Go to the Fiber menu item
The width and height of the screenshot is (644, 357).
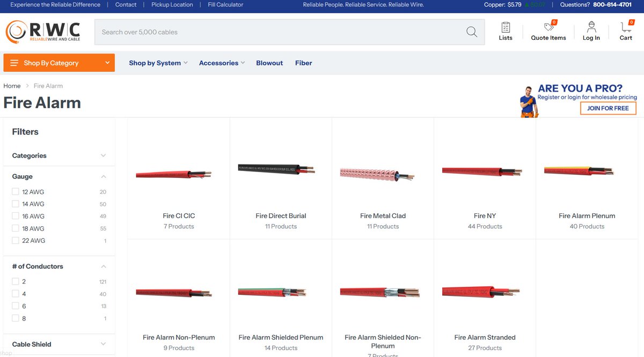[303, 63]
